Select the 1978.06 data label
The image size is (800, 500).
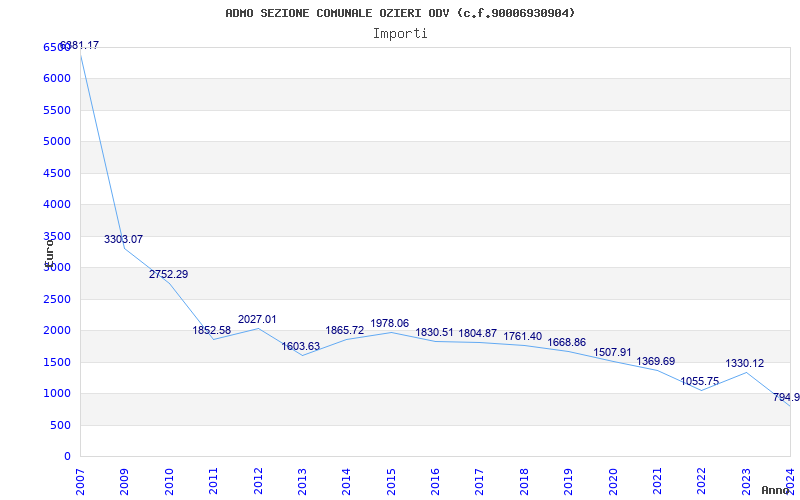tap(390, 323)
